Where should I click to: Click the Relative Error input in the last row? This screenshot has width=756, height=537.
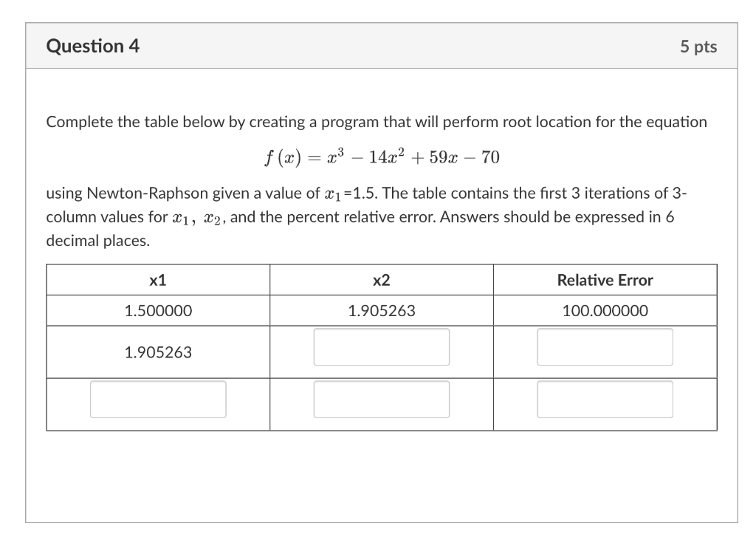tap(605, 399)
